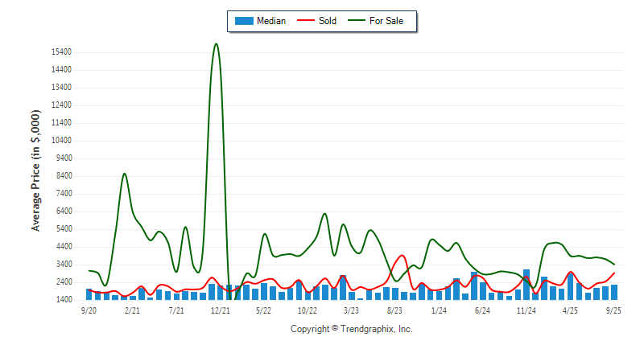Toggle the For Sale legend label
Viewport: 644px width, 349px height.
click(386, 21)
